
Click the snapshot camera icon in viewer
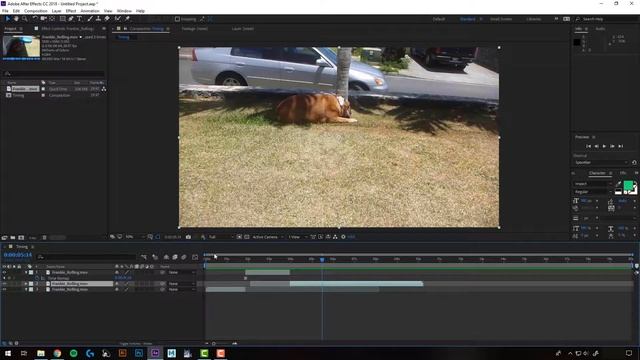coord(188,237)
